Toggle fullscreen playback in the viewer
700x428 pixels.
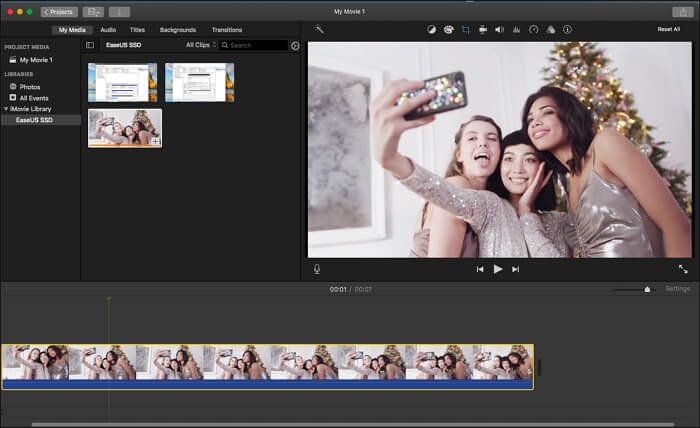pyautogui.click(x=683, y=269)
